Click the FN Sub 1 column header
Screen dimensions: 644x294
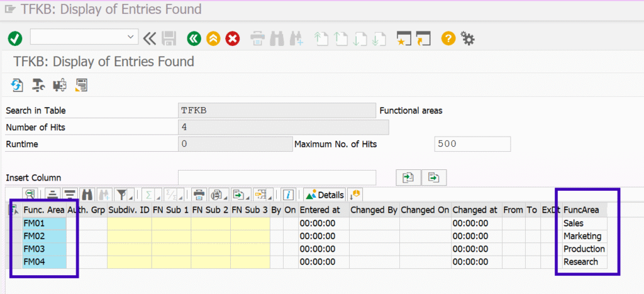tap(171, 210)
